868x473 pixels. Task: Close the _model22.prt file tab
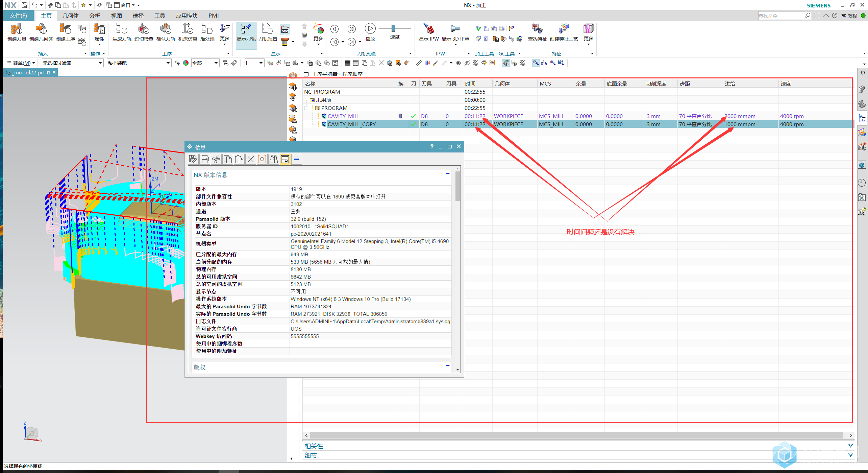(54, 72)
